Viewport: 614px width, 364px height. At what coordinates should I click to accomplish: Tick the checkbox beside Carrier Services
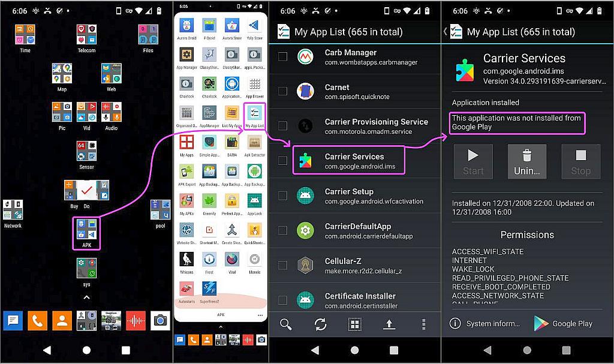(x=282, y=161)
